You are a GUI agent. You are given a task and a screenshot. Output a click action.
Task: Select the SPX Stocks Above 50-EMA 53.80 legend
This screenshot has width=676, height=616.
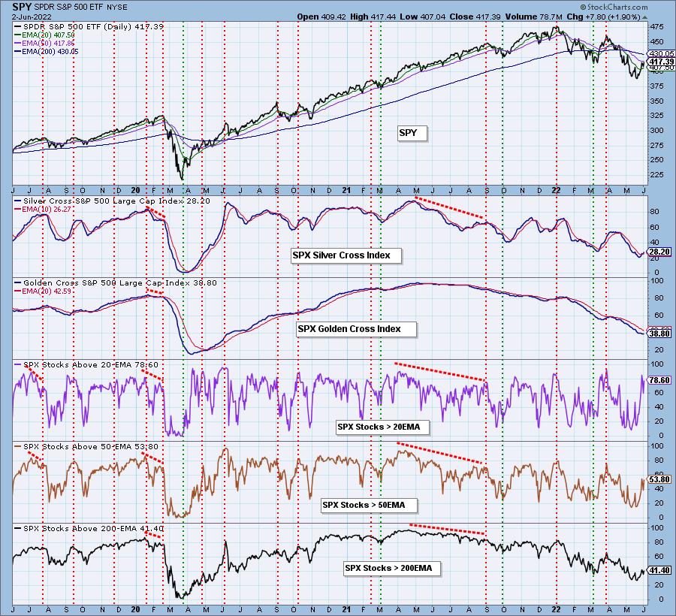pos(86,446)
